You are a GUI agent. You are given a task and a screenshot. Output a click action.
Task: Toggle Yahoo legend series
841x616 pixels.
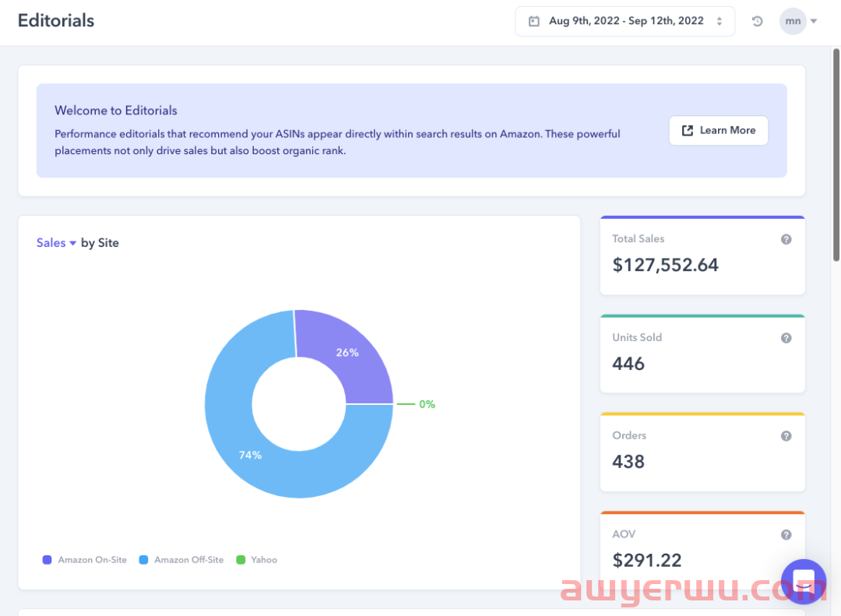257,560
